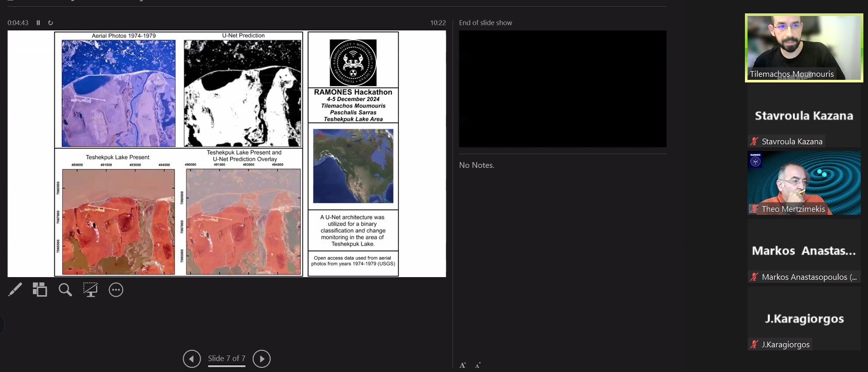
Task: Increase the notes text size
Action: [x=462, y=365]
